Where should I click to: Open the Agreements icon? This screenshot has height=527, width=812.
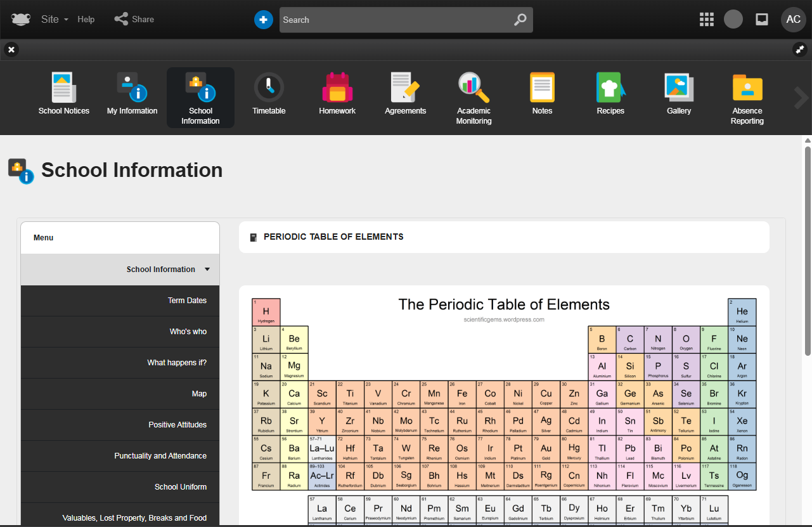coord(405,88)
